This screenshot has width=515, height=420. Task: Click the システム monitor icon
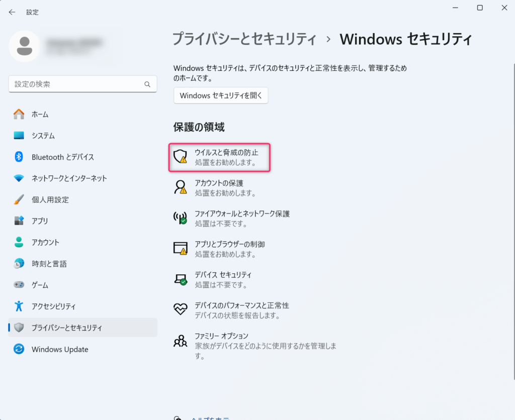(x=19, y=136)
